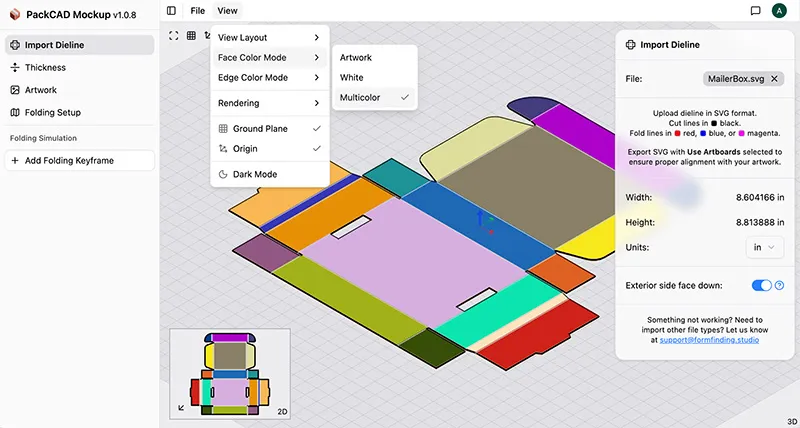
Task: Remove the MailerBox.svg file
Action: click(774, 78)
